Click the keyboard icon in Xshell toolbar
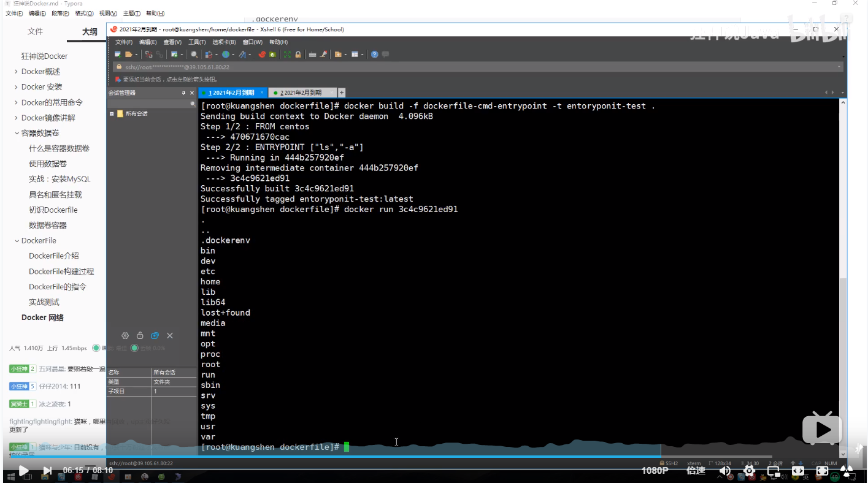Viewport: 868px width, 483px height. click(x=312, y=55)
